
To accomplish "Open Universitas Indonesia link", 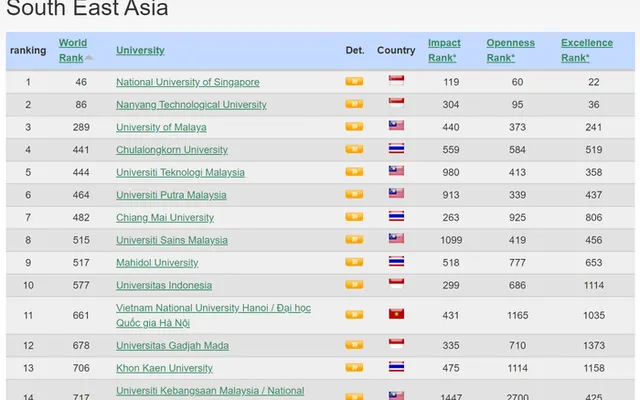I will 164,285.
